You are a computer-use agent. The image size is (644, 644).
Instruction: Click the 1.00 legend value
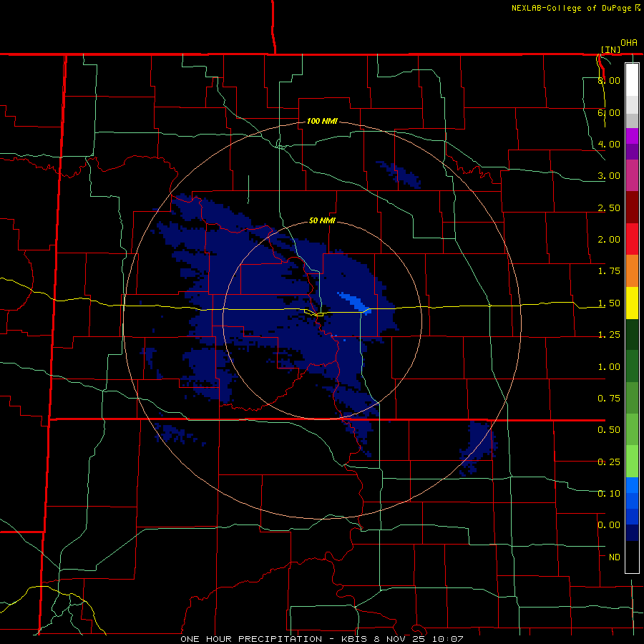[x=609, y=367]
